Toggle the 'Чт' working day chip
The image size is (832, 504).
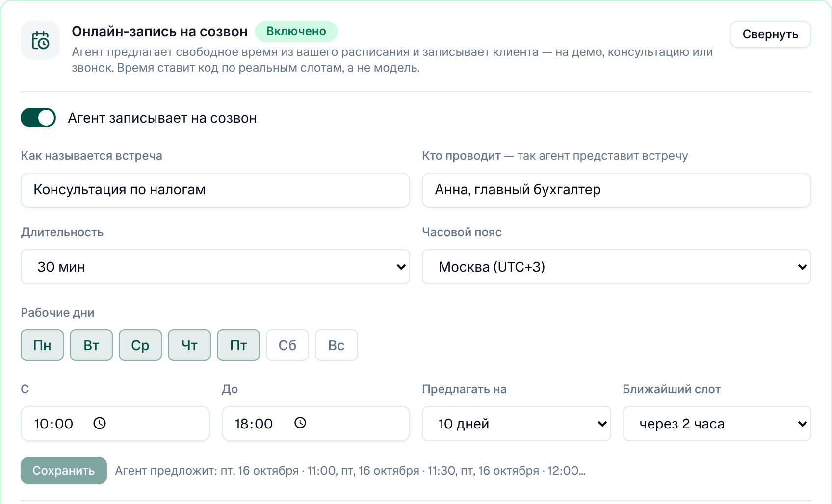[189, 345]
